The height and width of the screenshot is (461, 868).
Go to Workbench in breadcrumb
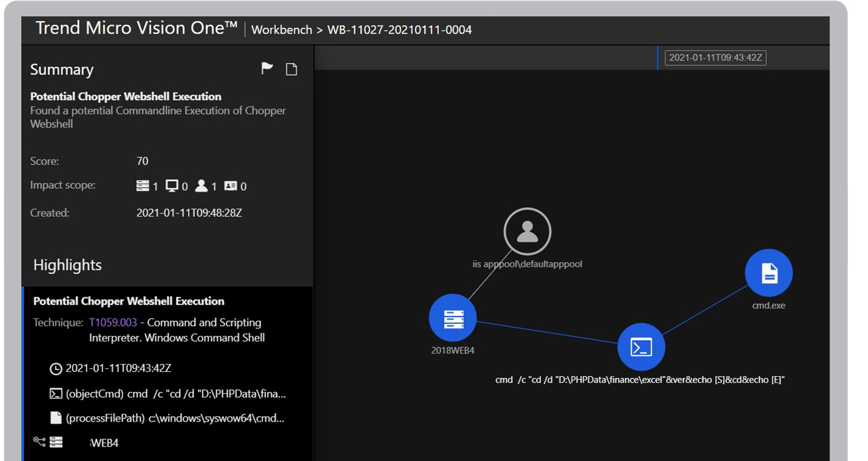[282, 30]
